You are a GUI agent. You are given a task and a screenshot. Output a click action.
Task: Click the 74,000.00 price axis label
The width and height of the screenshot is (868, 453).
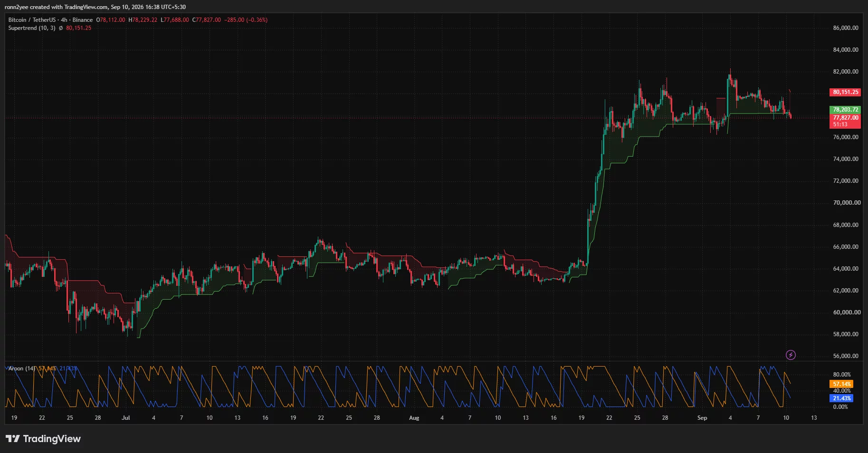click(846, 159)
